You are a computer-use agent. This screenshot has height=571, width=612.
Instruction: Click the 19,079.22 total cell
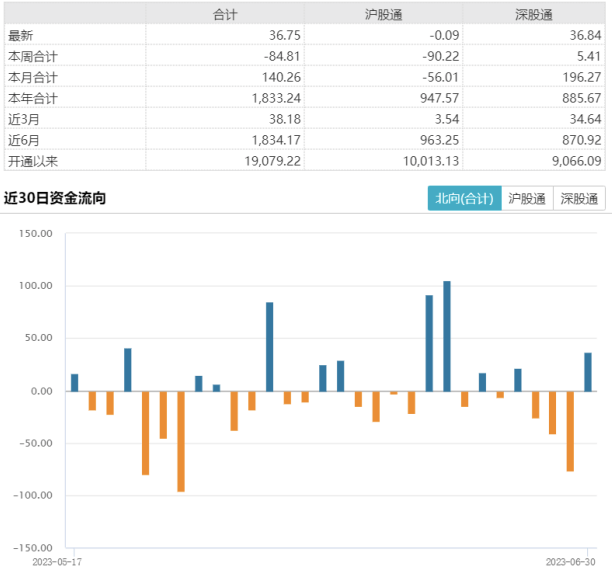pyautogui.click(x=272, y=161)
